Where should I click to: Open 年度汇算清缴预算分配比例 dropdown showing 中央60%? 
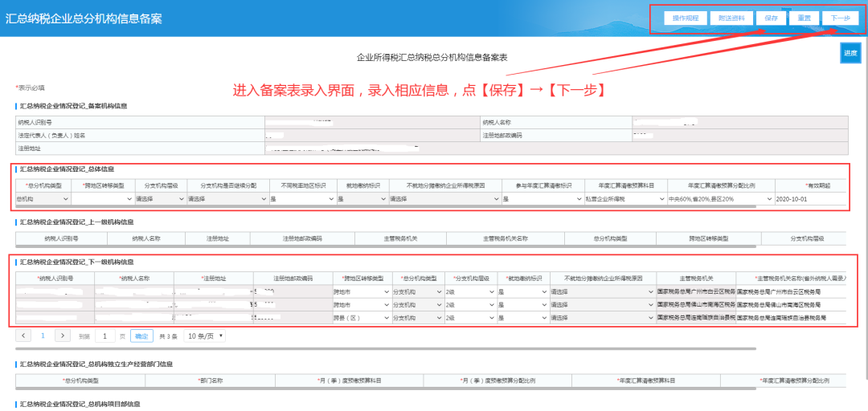tap(720, 198)
